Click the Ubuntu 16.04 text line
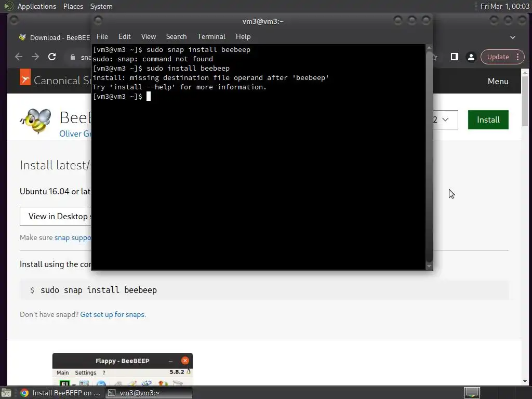 click(x=55, y=191)
